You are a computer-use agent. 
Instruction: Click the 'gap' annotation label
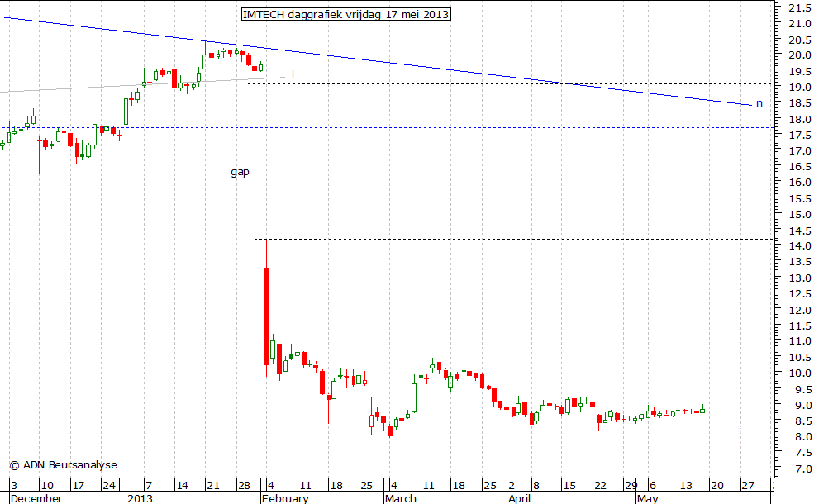click(240, 172)
